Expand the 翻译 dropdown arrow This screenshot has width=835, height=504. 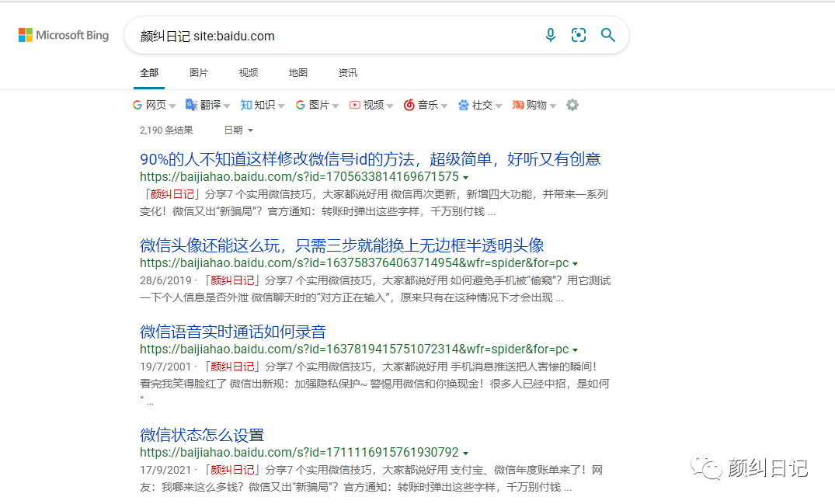[227, 106]
